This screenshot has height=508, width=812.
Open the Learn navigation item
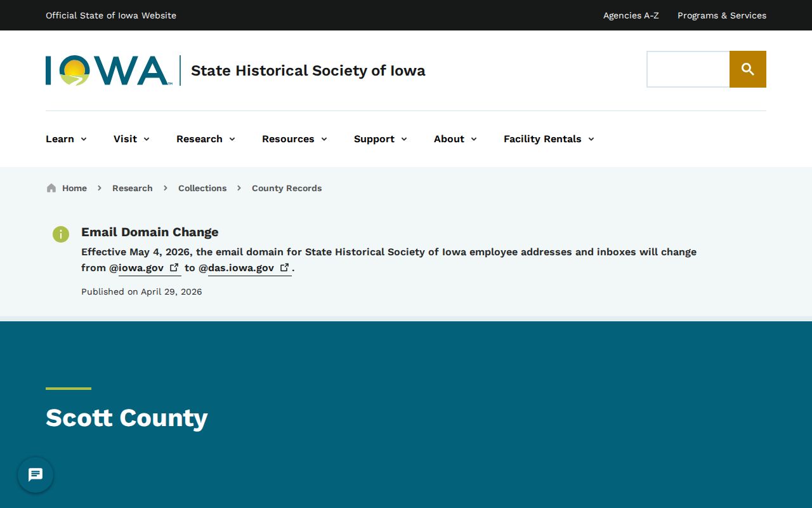click(60, 139)
